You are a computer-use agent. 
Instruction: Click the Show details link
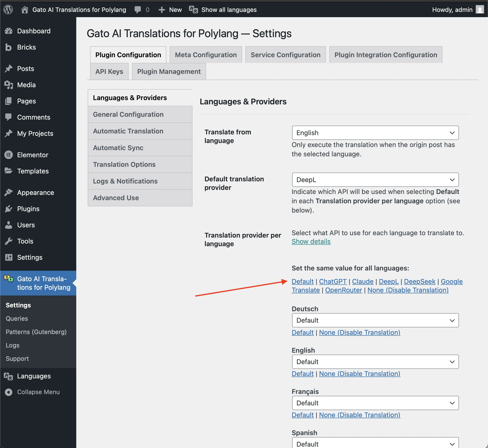pyautogui.click(x=311, y=241)
